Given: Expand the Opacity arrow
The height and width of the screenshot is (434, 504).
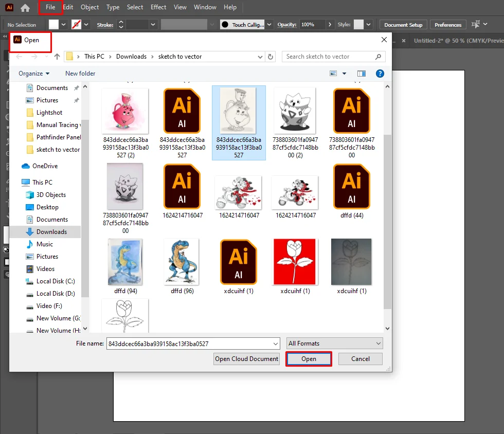Looking at the screenshot, I should [x=330, y=25].
